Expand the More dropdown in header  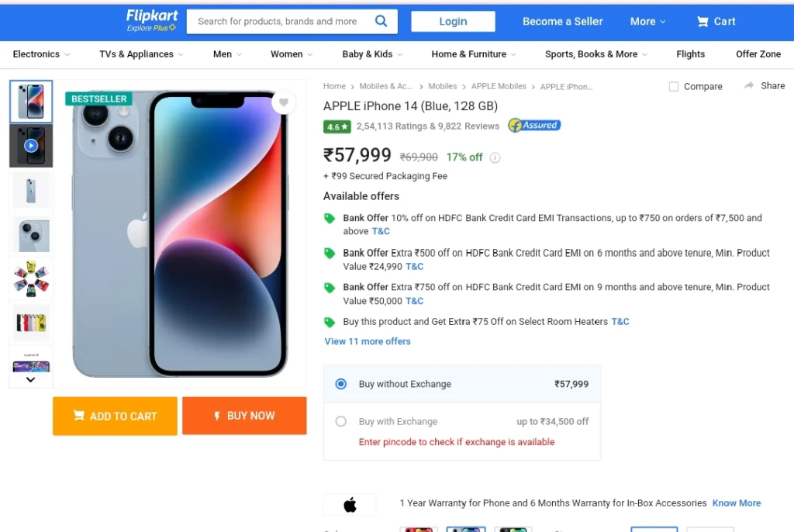647,22
